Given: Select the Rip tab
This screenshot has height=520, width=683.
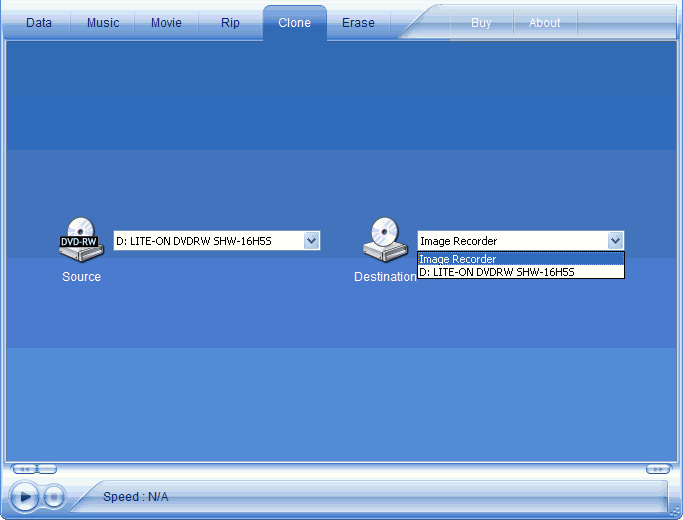Looking at the screenshot, I should [x=230, y=23].
